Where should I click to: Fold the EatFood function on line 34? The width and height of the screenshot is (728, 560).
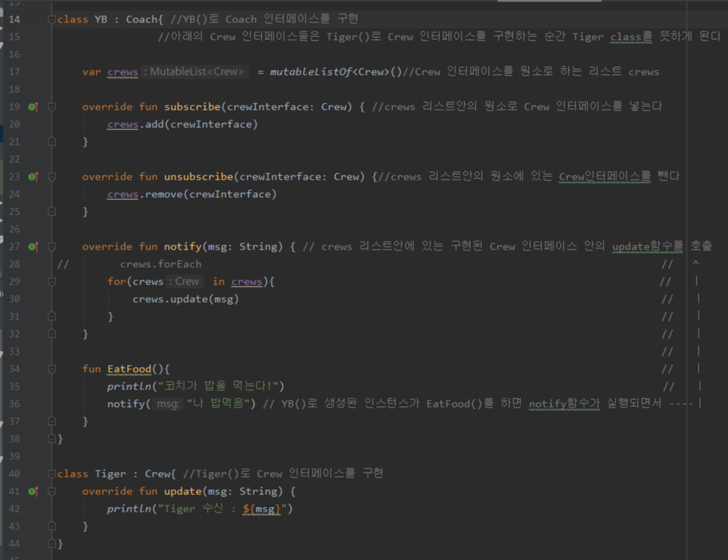52,369
